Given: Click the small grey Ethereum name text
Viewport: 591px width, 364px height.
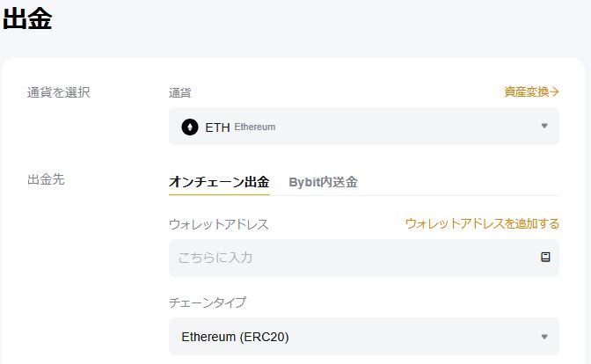Looking at the screenshot, I should click(x=255, y=127).
